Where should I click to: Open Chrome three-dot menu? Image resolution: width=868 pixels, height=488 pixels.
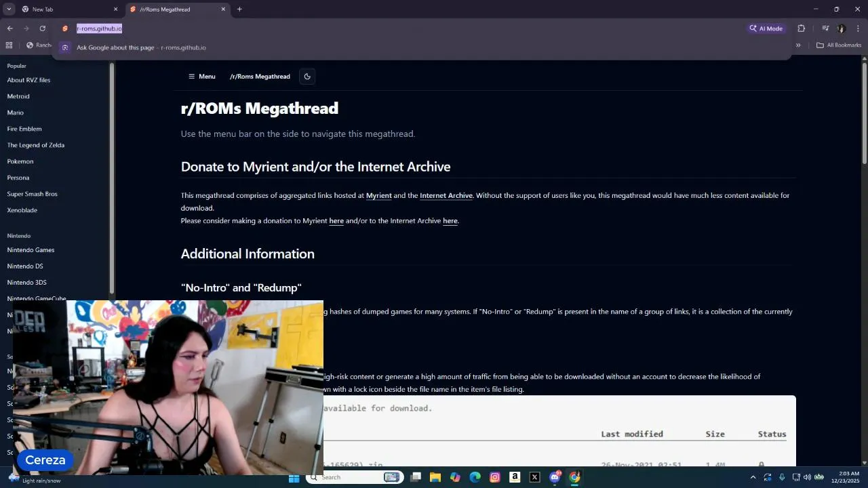coord(858,28)
